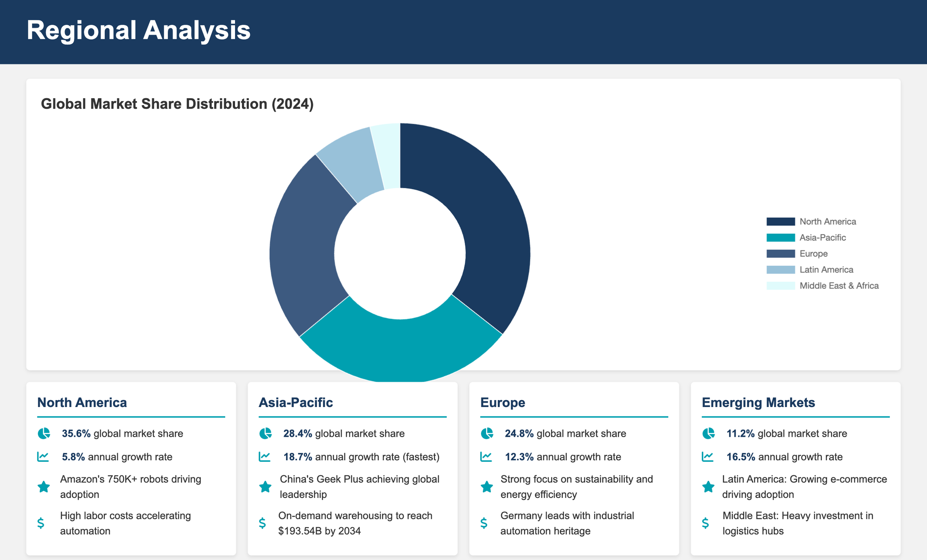927x560 pixels.
Task: Click star icon next to Amazon's robots text
Action: [x=44, y=487]
